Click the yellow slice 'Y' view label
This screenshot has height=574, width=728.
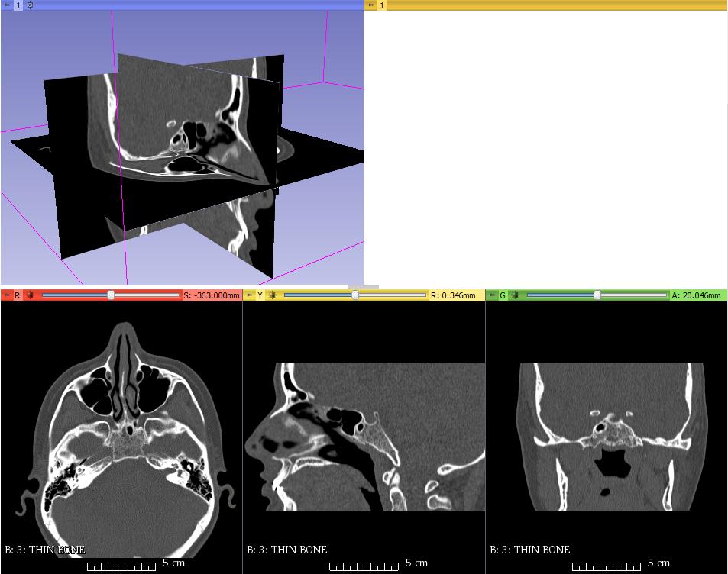[x=260, y=295]
